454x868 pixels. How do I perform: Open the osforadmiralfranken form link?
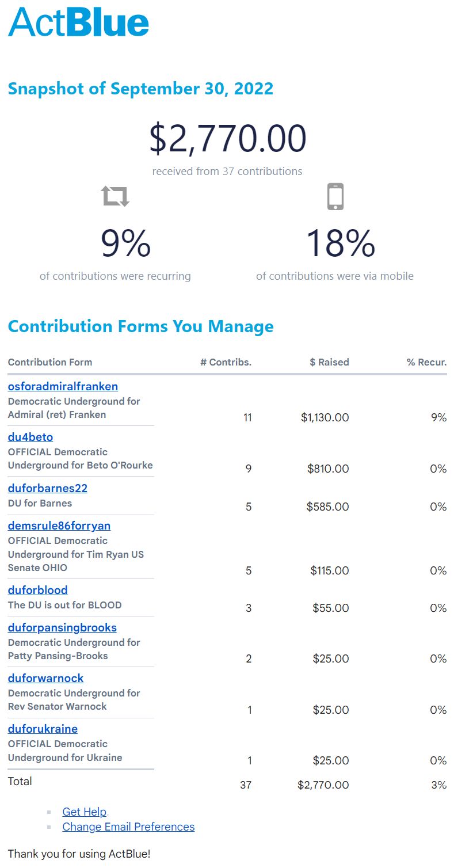click(x=63, y=386)
